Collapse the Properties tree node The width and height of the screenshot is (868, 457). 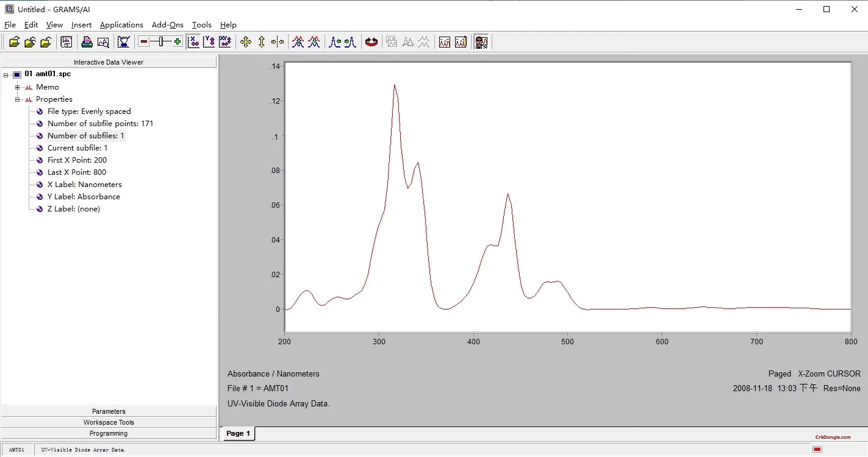[17, 99]
